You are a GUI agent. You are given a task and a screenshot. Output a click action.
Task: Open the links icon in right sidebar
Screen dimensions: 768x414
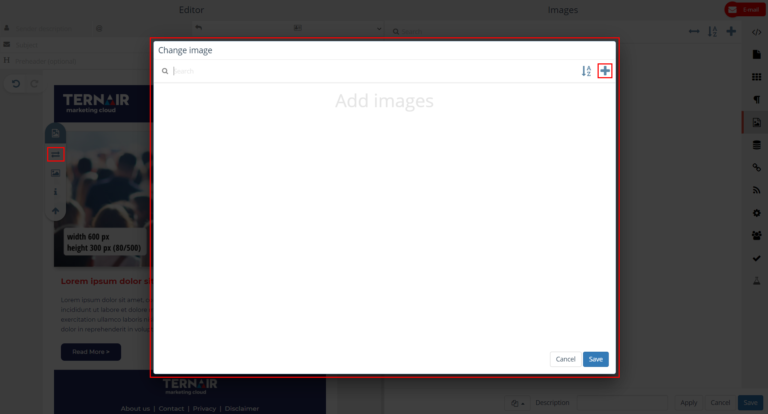click(757, 168)
